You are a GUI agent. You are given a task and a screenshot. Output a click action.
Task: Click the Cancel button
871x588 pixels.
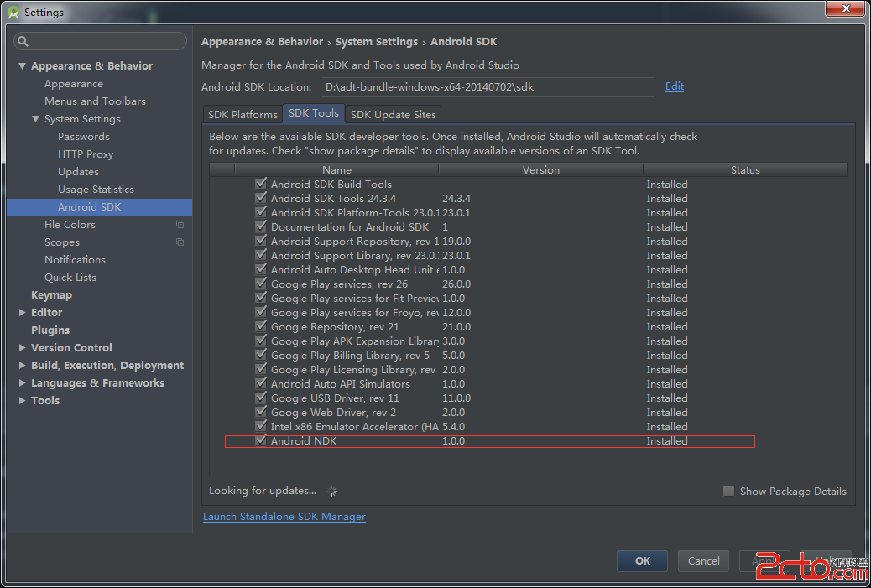(703, 561)
